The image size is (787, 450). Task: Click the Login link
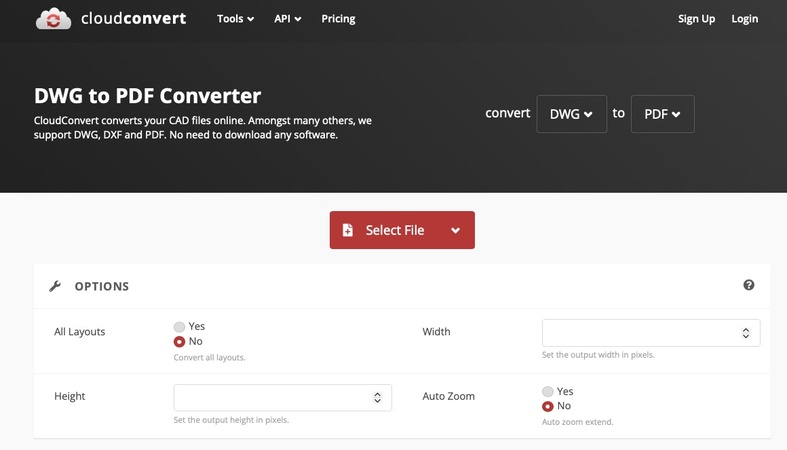(x=744, y=19)
